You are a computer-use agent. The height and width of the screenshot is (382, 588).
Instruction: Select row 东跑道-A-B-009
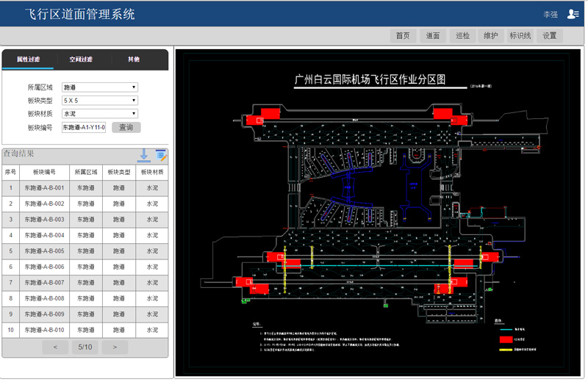pos(85,314)
